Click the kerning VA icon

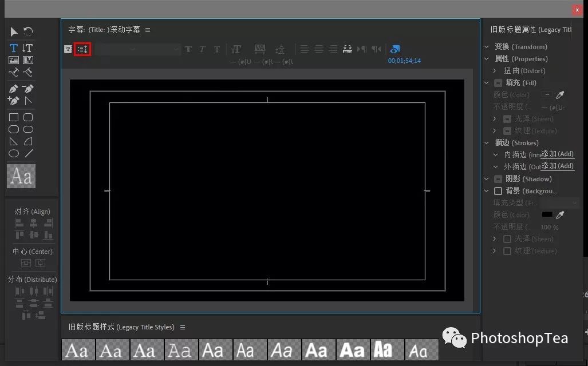[x=259, y=49]
